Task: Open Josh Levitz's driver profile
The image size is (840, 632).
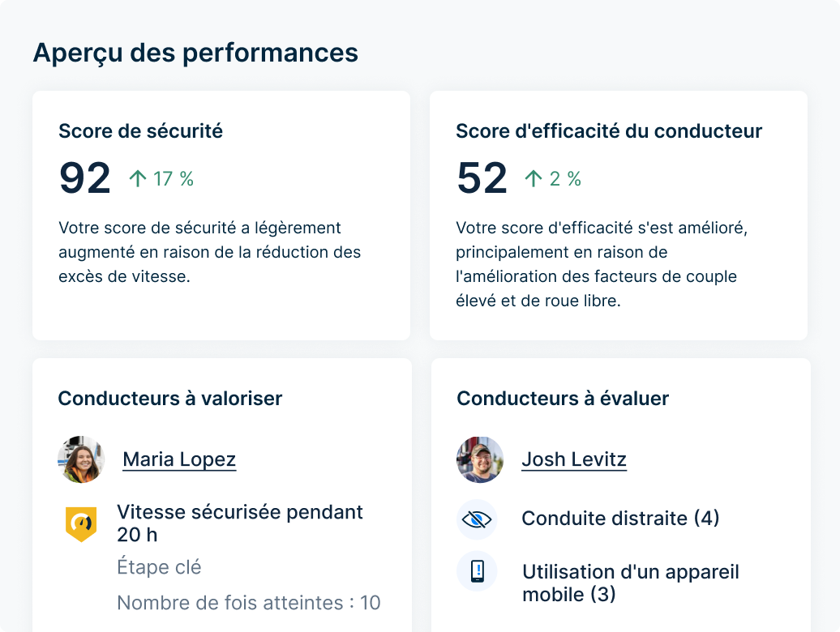Action: 574,459
